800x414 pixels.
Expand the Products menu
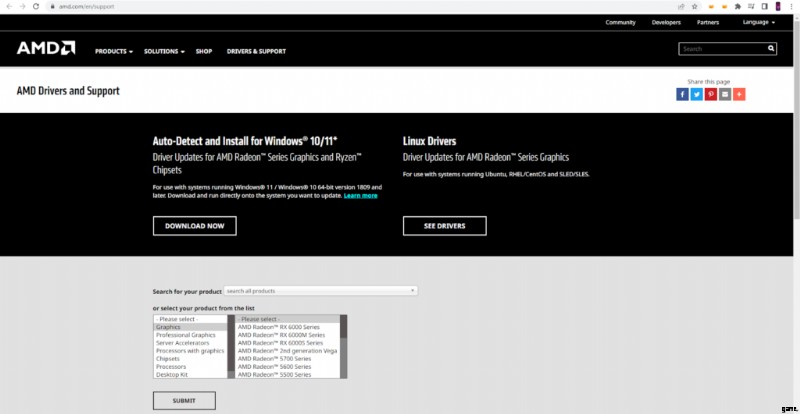(113, 51)
